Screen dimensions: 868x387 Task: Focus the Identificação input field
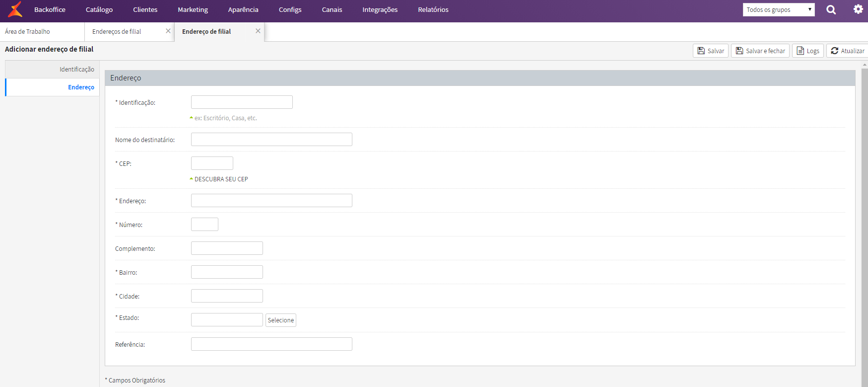242,102
